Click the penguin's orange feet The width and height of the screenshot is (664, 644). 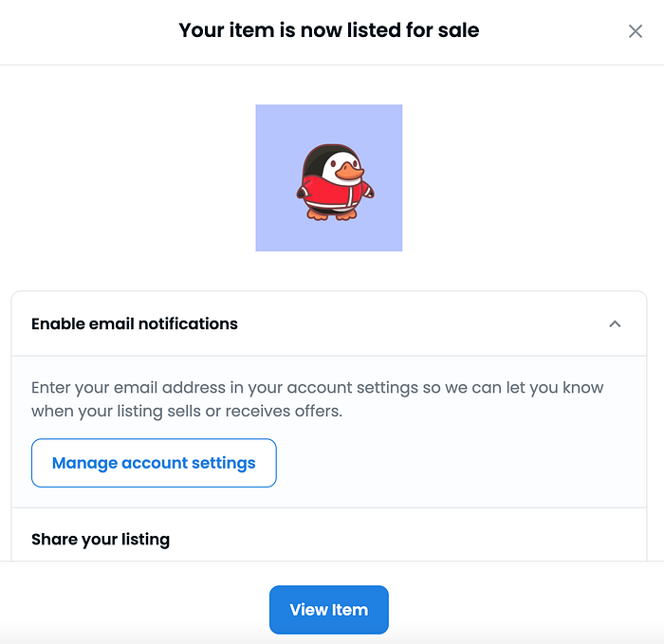[x=333, y=214]
